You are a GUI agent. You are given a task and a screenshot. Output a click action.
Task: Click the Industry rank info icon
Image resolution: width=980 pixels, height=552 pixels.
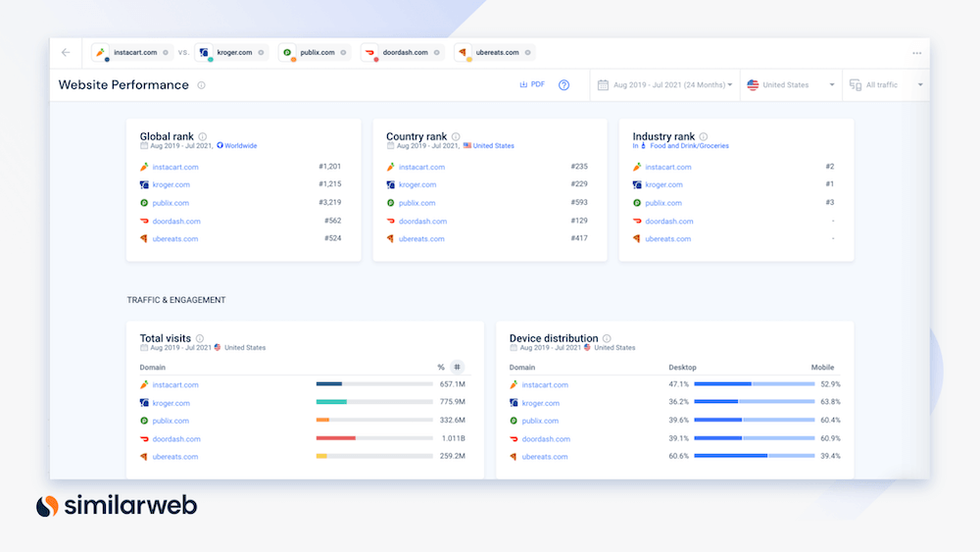pos(704,137)
